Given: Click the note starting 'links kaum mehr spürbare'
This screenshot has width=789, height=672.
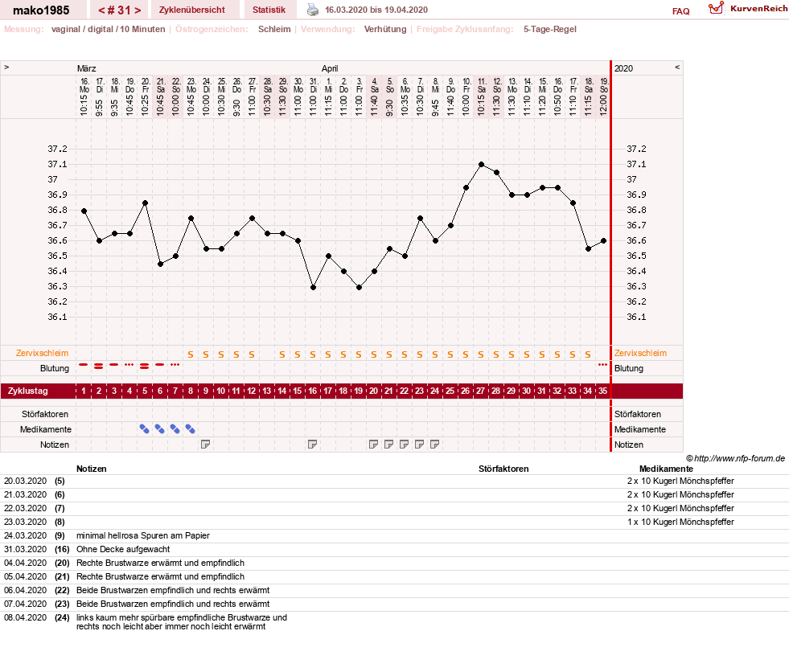Looking at the screenshot, I should click(182, 621).
